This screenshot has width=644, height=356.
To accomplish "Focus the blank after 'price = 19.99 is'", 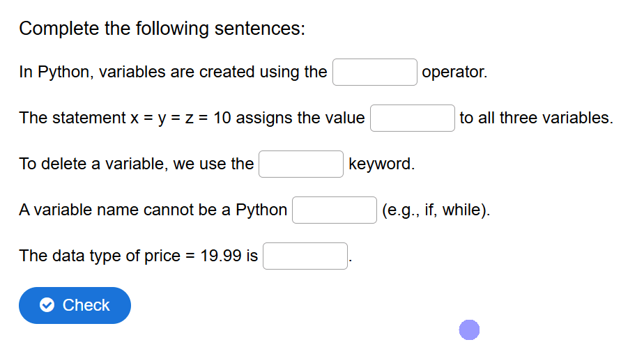I will pyautogui.click(x=305, y=256).
